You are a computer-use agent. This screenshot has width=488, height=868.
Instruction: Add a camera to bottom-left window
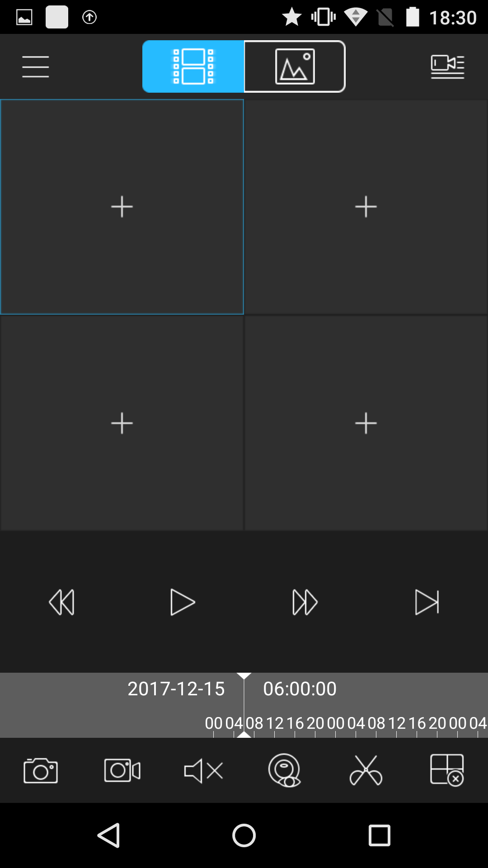pos(122,423)
